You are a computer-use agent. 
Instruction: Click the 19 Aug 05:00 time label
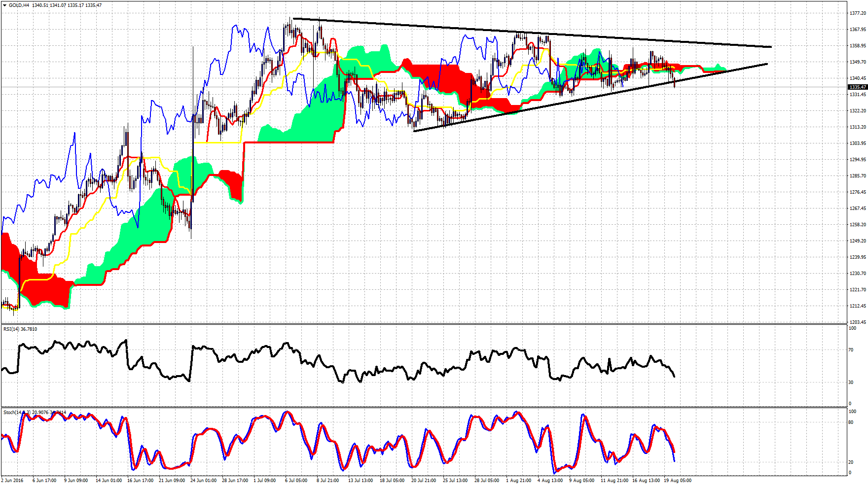(678, 481)
